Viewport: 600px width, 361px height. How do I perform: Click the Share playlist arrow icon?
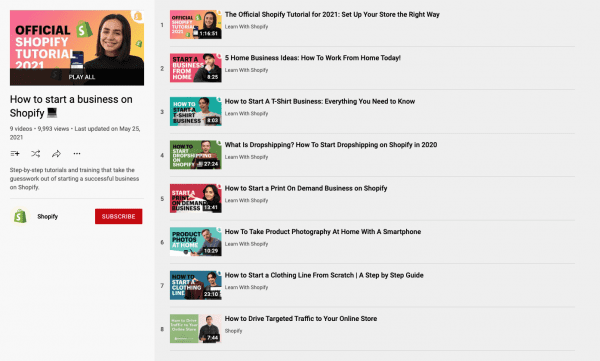pyautogui.click(x=56, y=154)
